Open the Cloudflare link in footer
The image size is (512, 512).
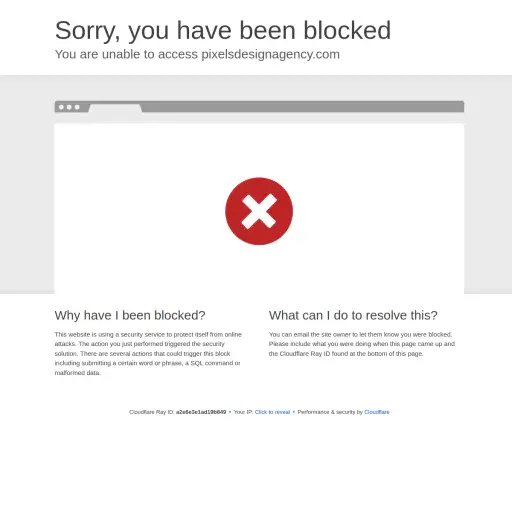377,412
